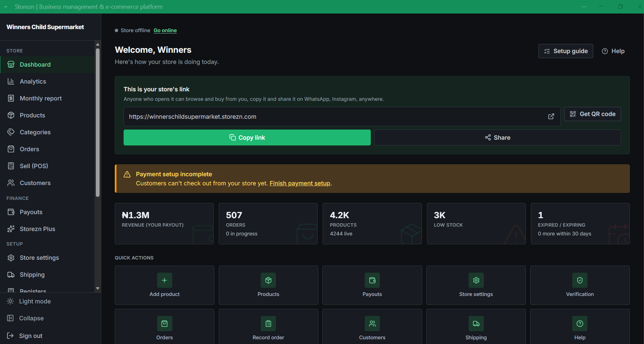This screenshot has width=644, height=344.
Task: Navigate to Categories in sidebar
Action: pos(47,132)
